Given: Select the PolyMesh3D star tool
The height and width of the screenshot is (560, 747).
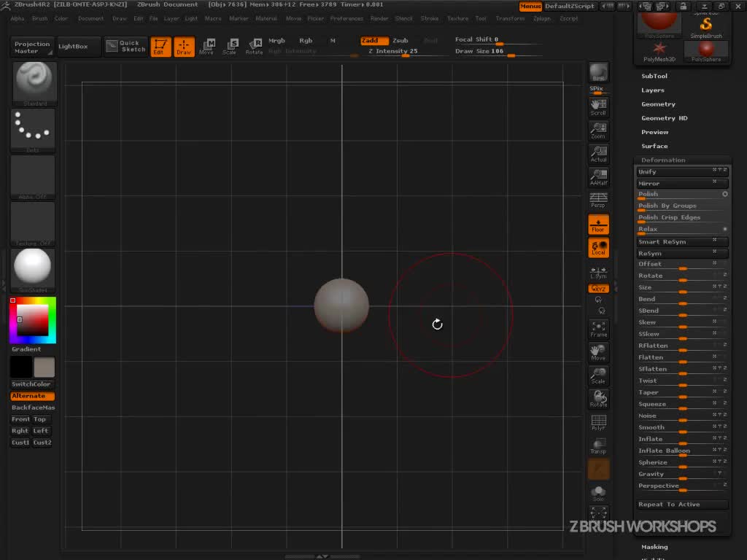Looking at the screenshot, I should [x=659, y=52].
